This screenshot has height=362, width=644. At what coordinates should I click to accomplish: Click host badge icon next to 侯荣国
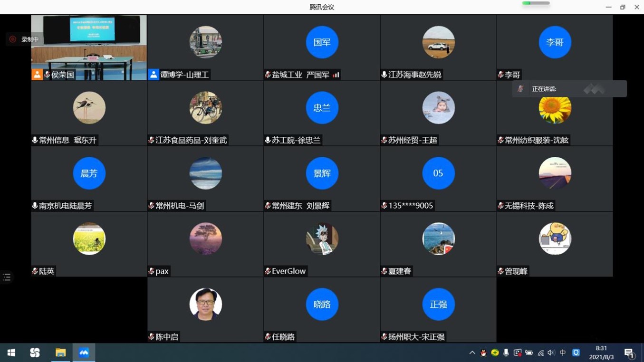point(37,75)
